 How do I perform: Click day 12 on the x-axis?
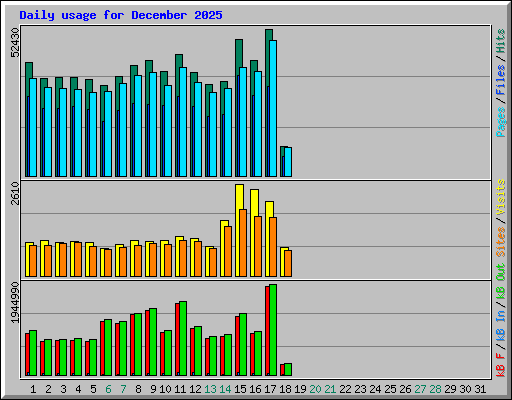click(195, 389)
